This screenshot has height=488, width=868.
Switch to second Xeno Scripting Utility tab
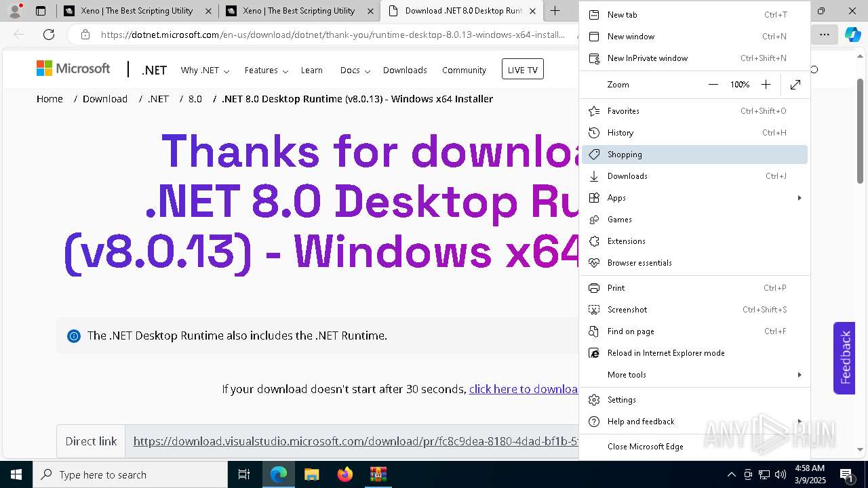pyautogui.click(x=299, y=11)
